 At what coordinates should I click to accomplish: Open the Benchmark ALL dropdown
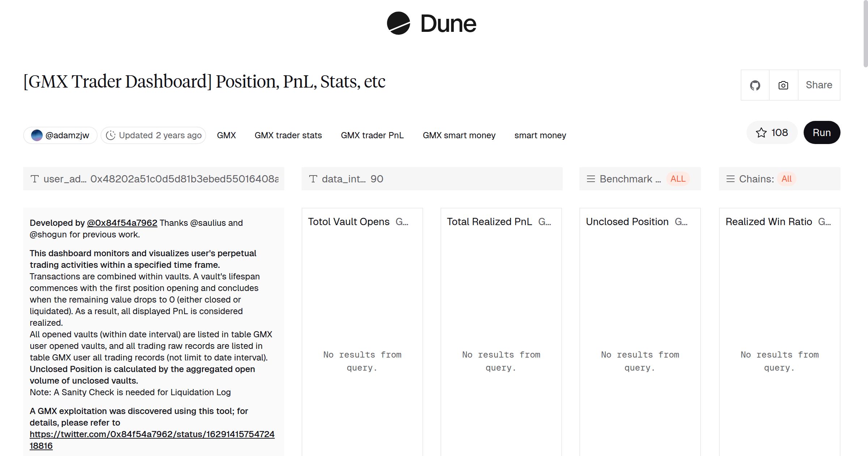[x=677, y=178]
